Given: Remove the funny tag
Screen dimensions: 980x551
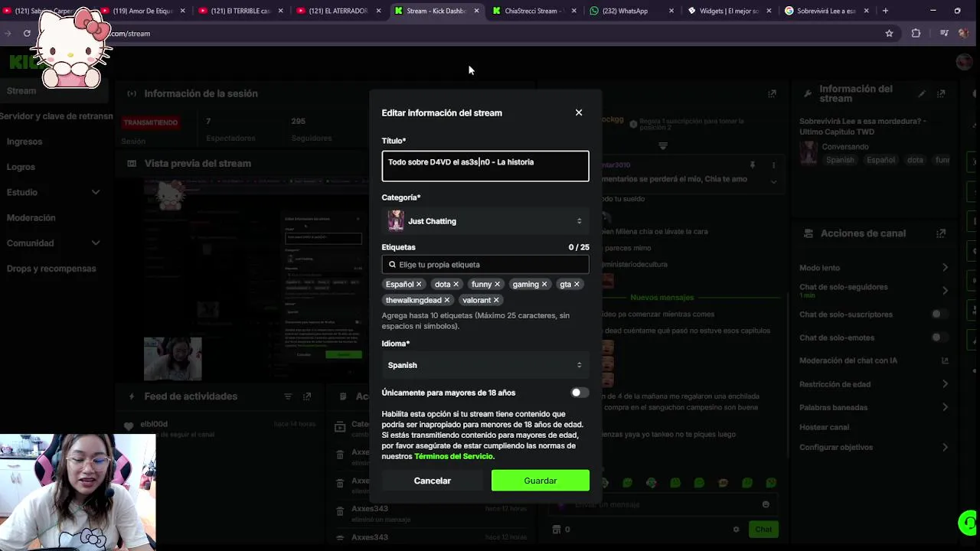Looking at the screenshot, I should point(497,284).
